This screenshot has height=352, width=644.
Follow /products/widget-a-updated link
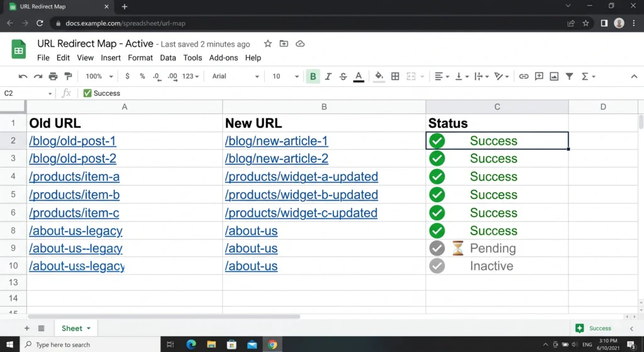(x=301, y=176)
